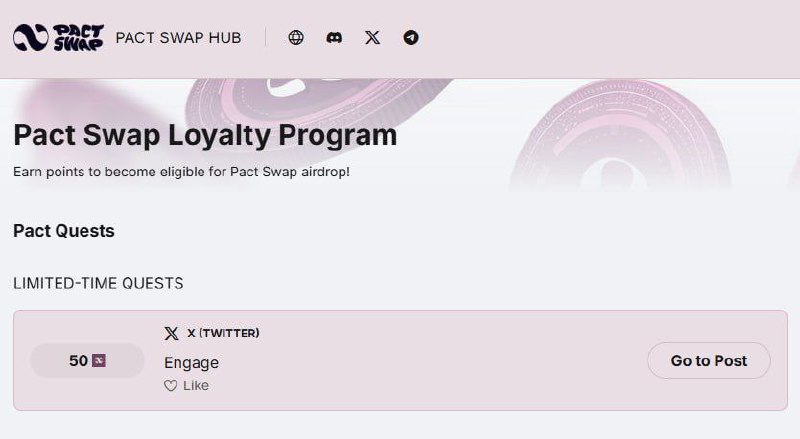Click the Pact Swap Loyalty Program heading
The height and width of the screenshot is (439, 800).
(x=205, y=135)
